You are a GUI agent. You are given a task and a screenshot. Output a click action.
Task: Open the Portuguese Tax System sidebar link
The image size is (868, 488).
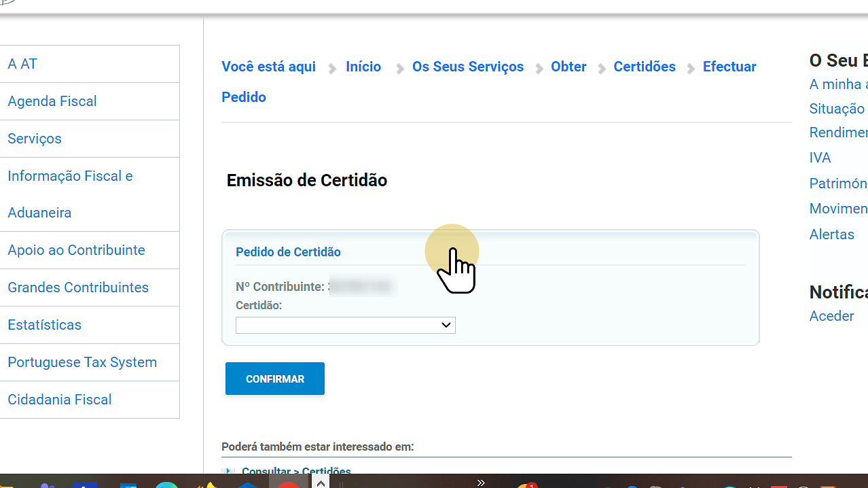click(x=82, y=362)
